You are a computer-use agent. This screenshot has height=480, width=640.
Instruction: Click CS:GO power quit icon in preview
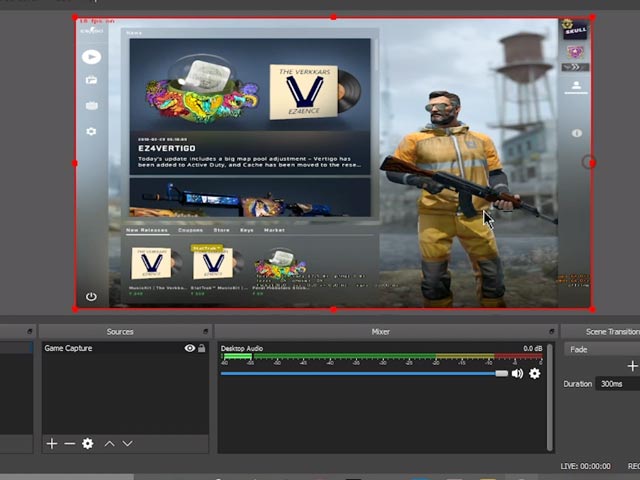click(91, 296)
